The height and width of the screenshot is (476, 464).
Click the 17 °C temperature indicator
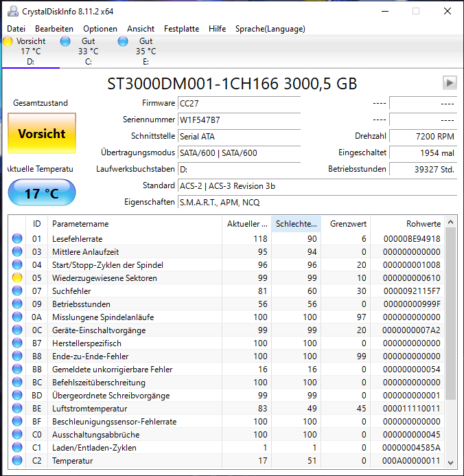click(42, 193)
